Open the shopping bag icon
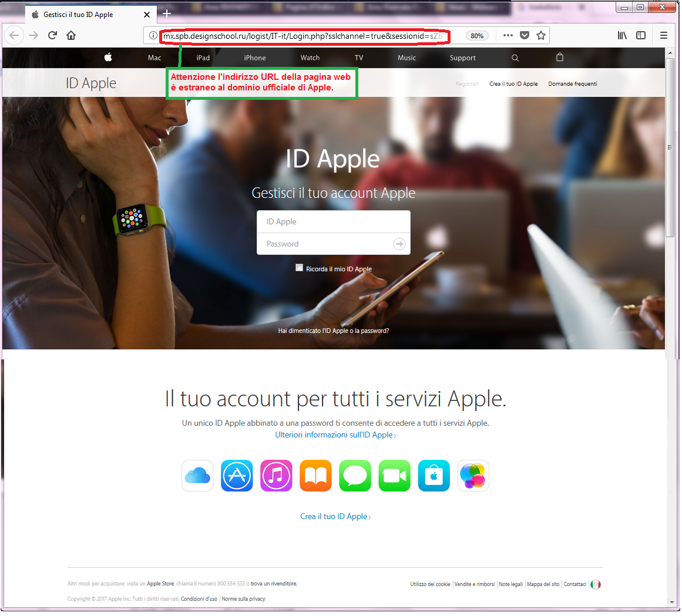The height and width of the screenshot is (616, 682). [560, 58]
